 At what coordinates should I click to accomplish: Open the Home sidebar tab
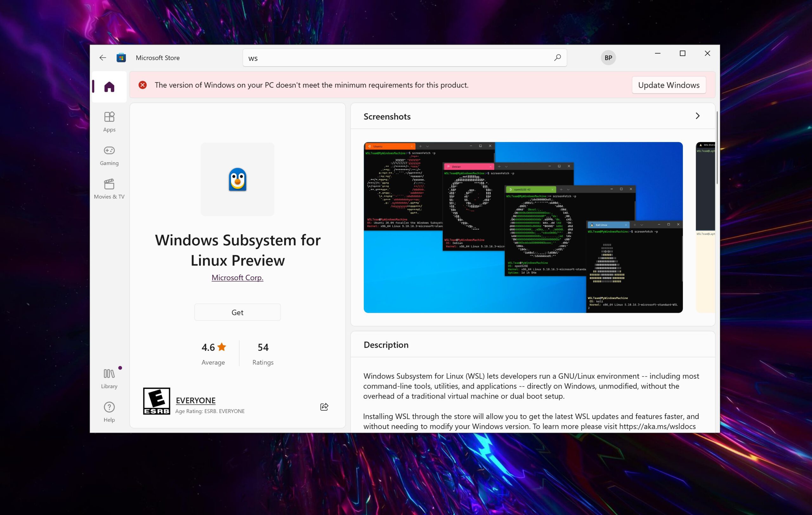pyautogui.click(x=109, y=87)
